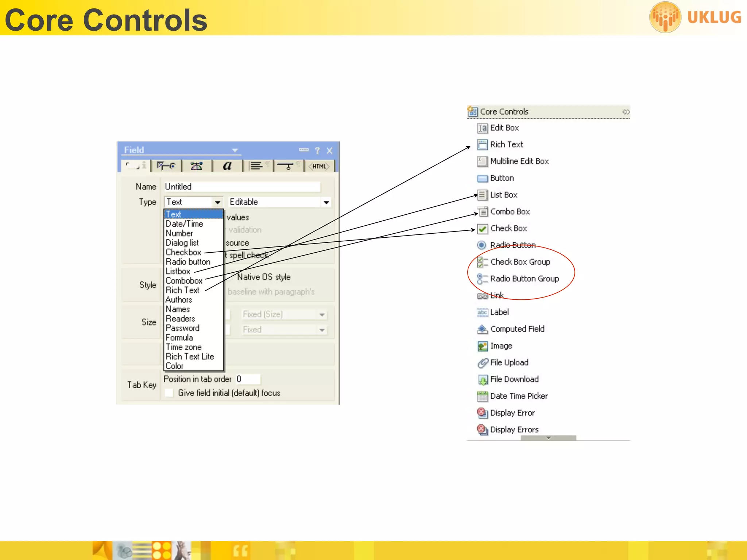The height and width of the screenshot is (560, 747).
Task: Select the Combo Box control icon
Action: click(x=482, y=212)
